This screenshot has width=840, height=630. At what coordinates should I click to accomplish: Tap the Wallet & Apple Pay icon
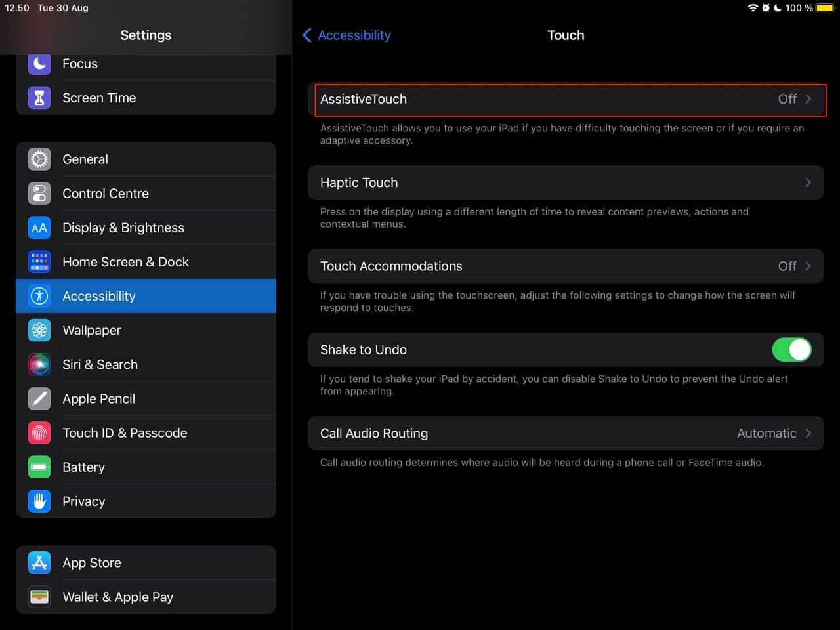point(39,597)
